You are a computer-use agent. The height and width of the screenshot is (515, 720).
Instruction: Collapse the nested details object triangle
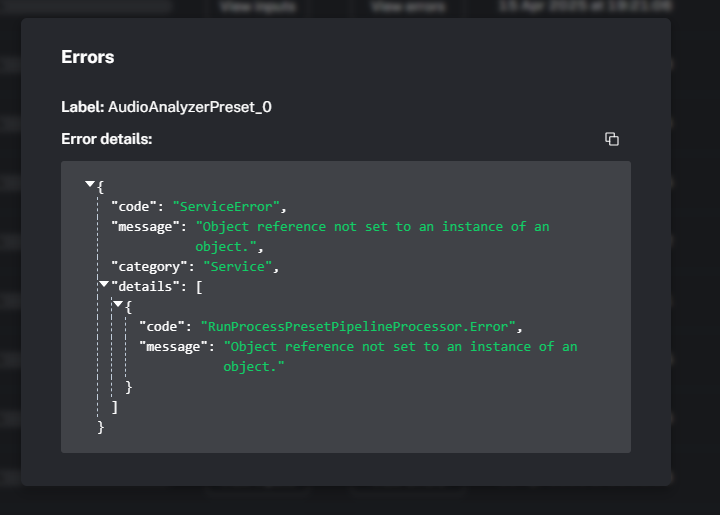point(118,304)
